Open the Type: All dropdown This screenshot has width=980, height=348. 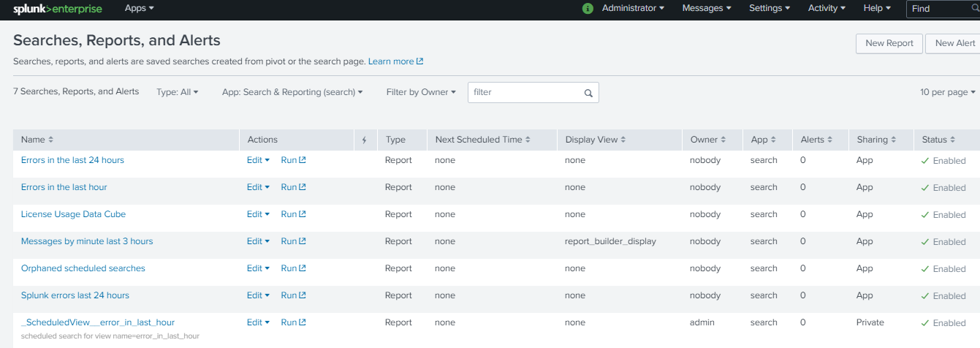tap(177, 92)
